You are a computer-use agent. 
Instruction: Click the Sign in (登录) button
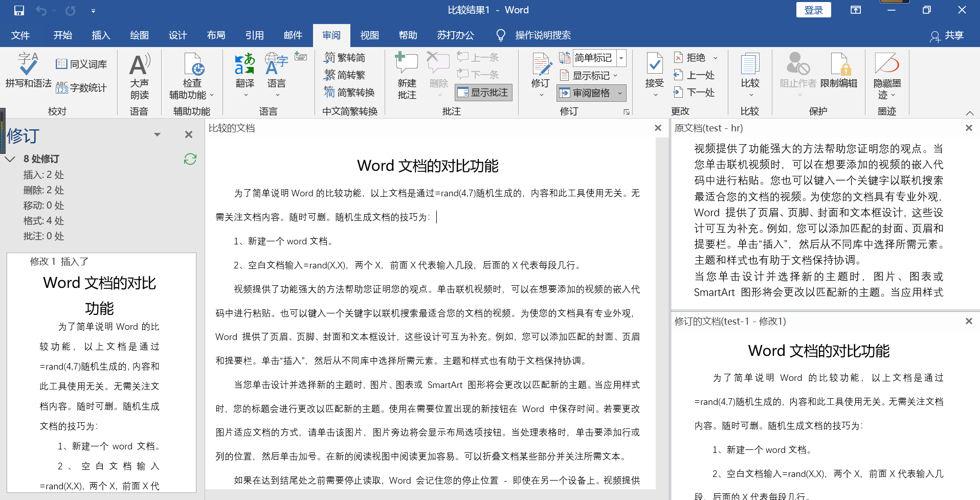[813, 10]
